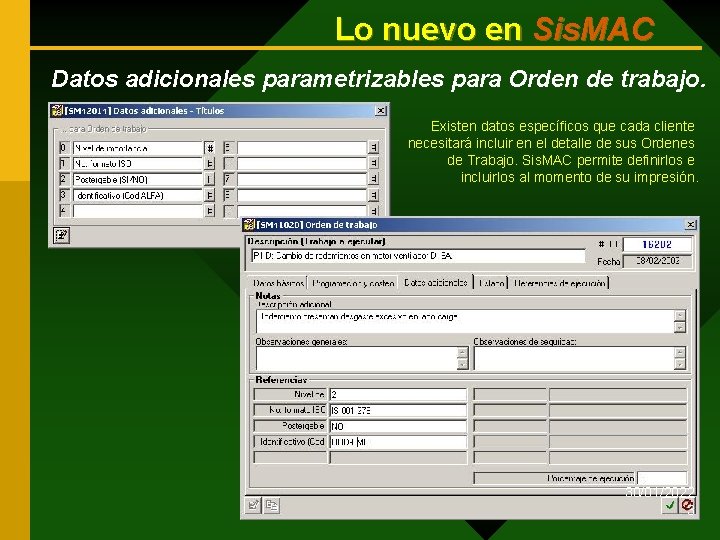Click the Nivel reference field containing 2
The image size is (720, 540).
[398, 394]
